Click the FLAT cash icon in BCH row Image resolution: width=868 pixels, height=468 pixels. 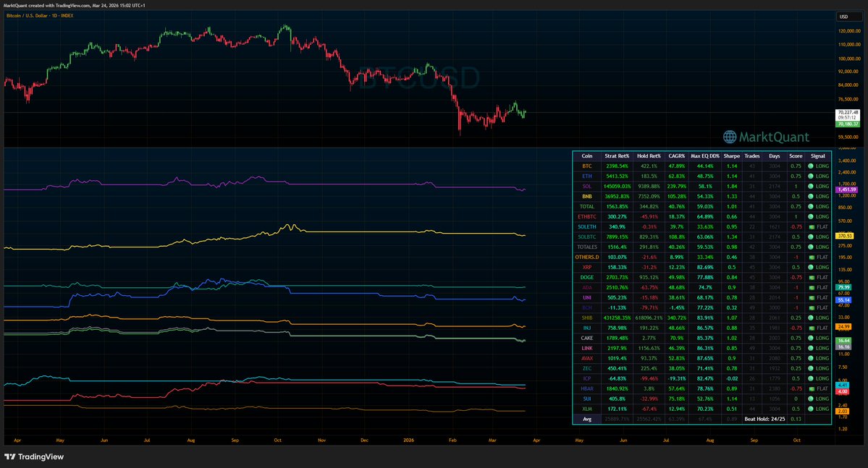pyautogui.click(x=811, y=307)
